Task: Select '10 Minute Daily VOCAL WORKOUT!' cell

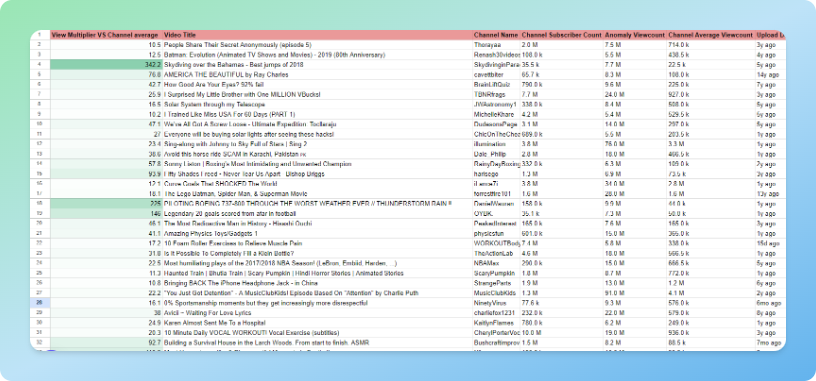Action: [317, 333]
